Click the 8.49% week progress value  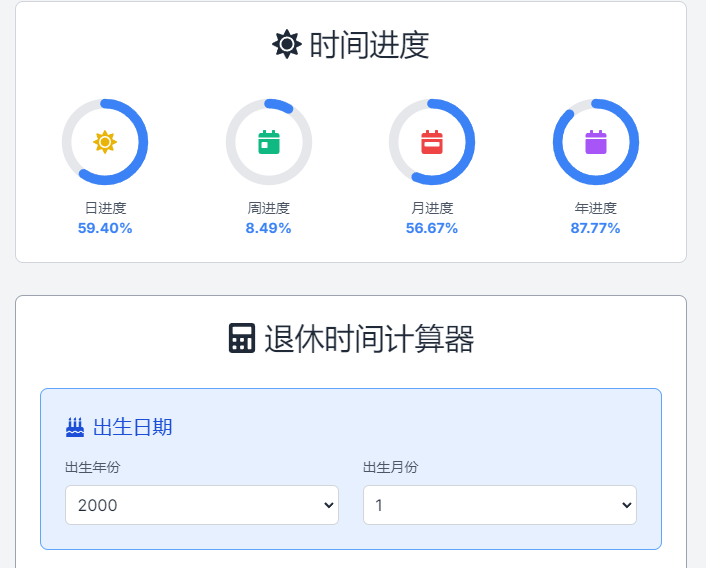coord(268,228)
